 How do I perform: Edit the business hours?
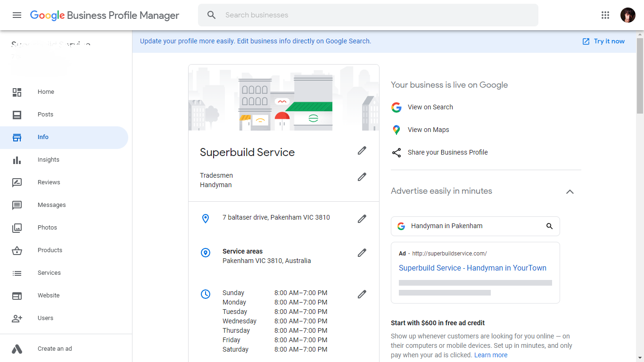pyautogui.click(x=362, y=295)
